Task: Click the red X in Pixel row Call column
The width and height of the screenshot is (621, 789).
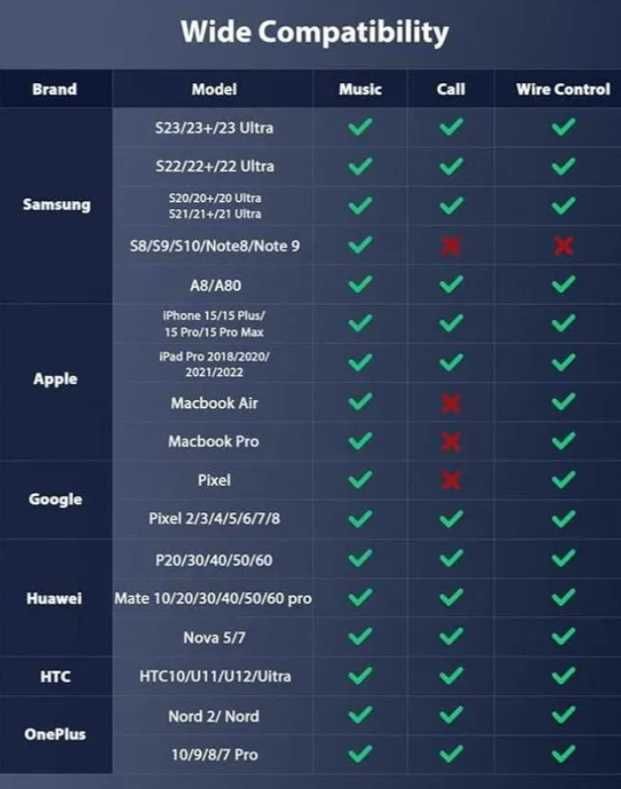Action: coord(451,480)
